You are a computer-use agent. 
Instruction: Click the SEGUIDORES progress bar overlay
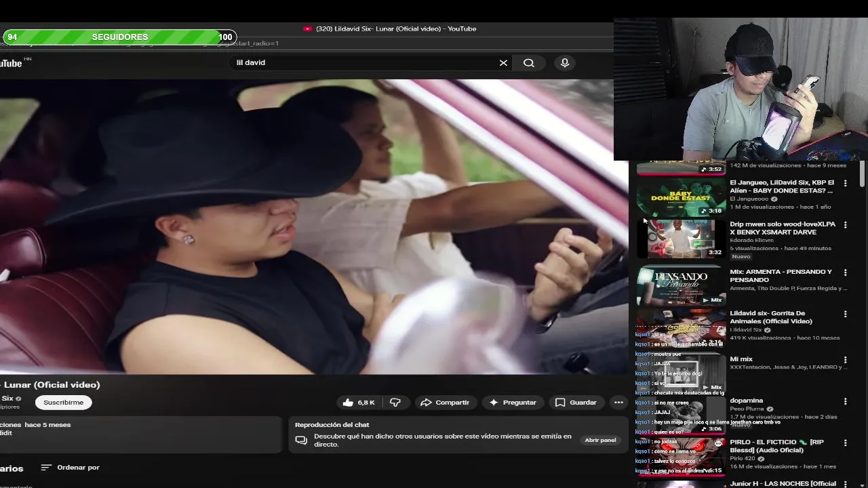tap(119, 37)
